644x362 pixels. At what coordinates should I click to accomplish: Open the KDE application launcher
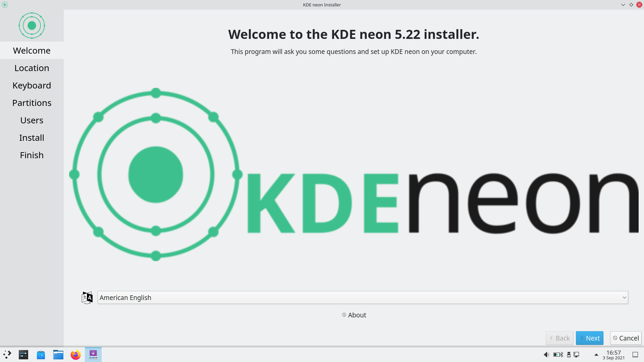pyautogui.click(x=7, y=355)
